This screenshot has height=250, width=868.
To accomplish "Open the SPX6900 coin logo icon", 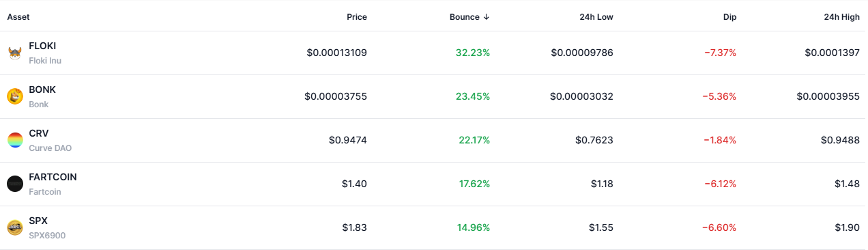I will coord(15,228).
